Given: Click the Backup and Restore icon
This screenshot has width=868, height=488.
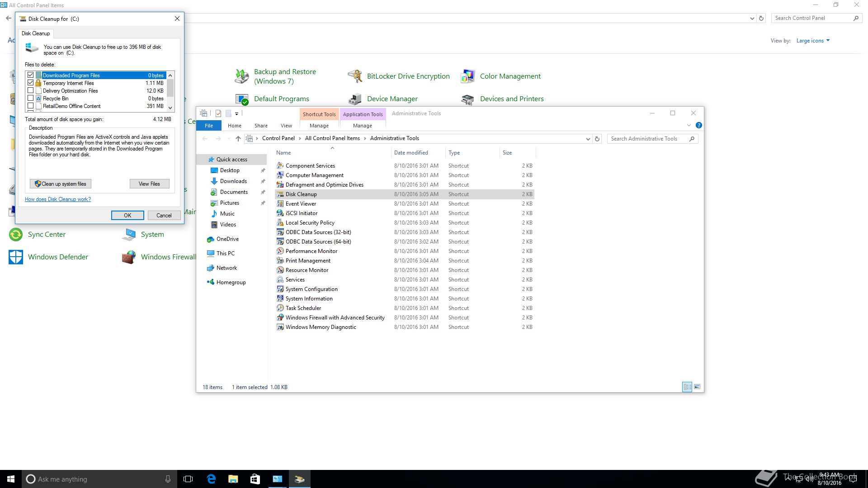Looking at the screenshot, I should click(x=242, y=76).
